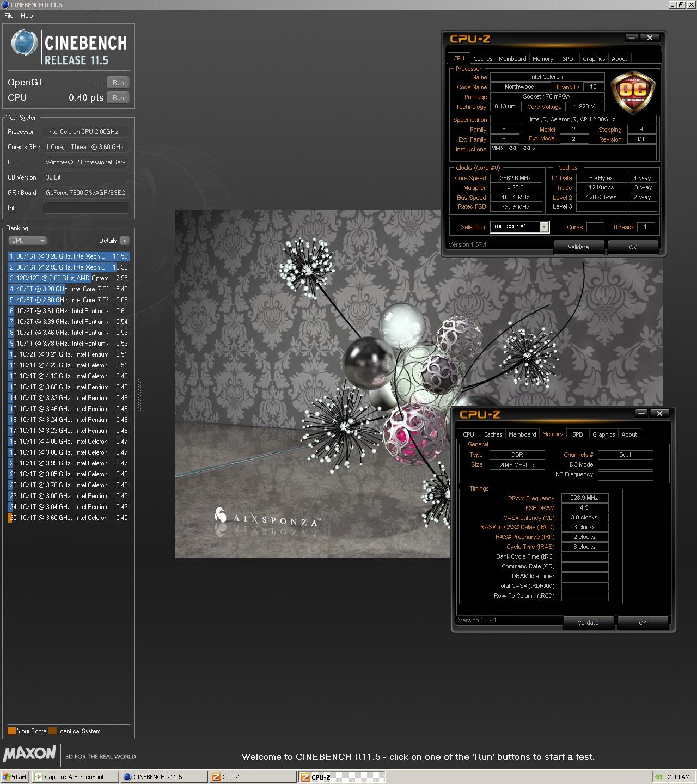This screenshot has width=697, height=784.
Task: Expand the ranking Details arrow
Action: coord(125,241)
